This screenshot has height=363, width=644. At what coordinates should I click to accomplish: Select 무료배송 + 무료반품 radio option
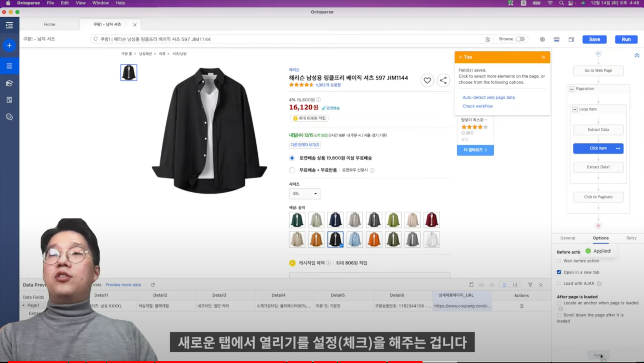292,170
